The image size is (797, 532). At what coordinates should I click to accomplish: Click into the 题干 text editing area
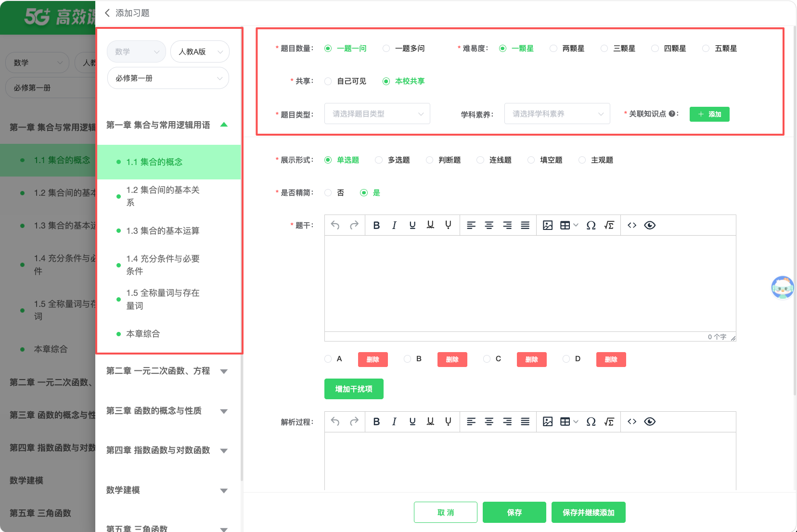(530, 283)
